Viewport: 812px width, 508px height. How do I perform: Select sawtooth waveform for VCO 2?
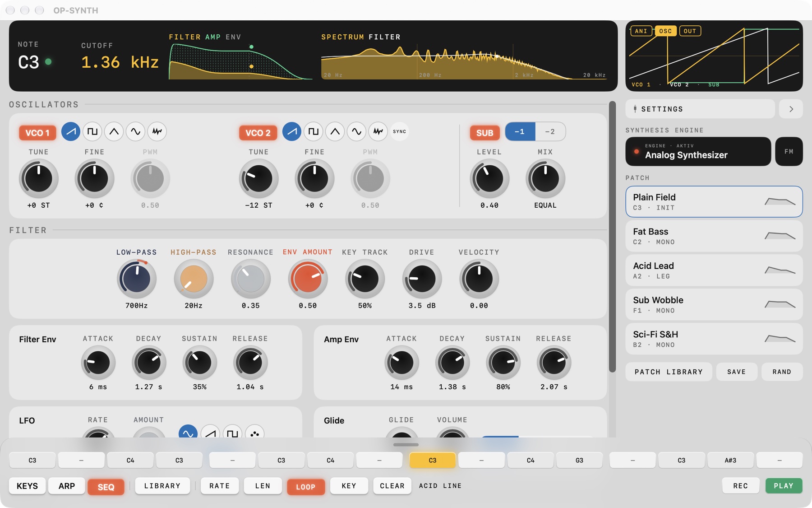pyautogui.click(x=292, y=132)
